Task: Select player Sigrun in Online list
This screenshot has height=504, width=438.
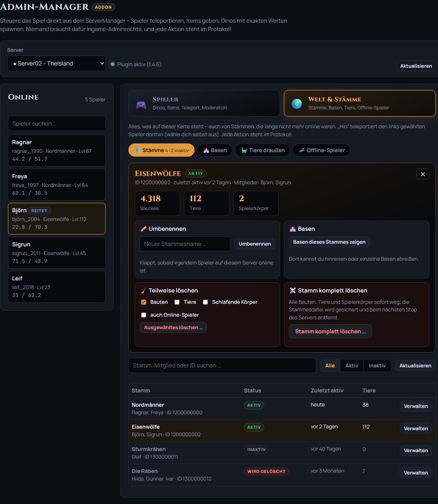Action: [x=57, y=253]
